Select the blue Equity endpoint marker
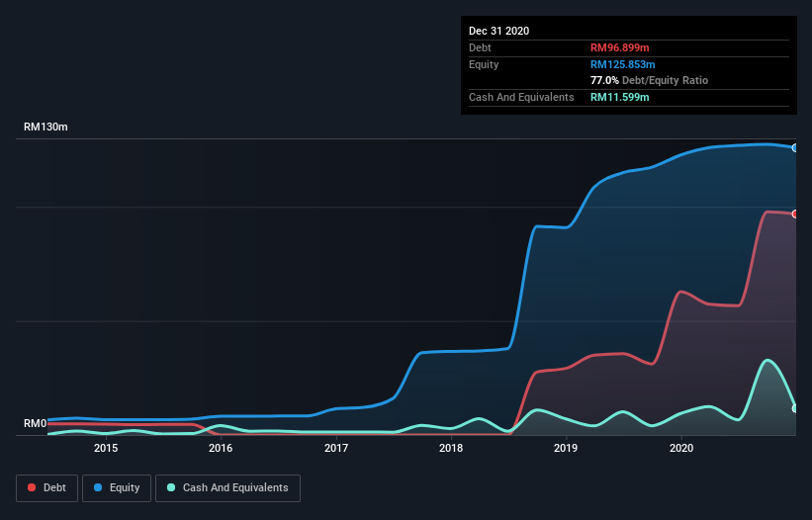 [x=795, y=148]
